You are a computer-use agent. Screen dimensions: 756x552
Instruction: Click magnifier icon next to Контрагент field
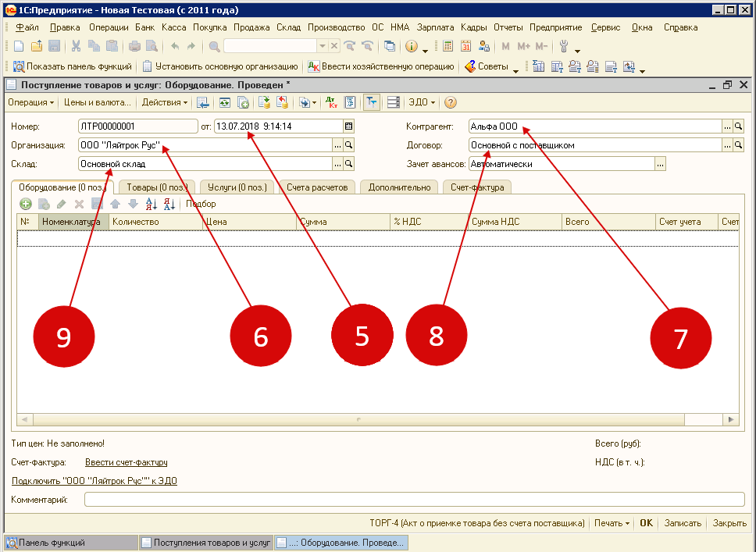[x=739, y=126]
